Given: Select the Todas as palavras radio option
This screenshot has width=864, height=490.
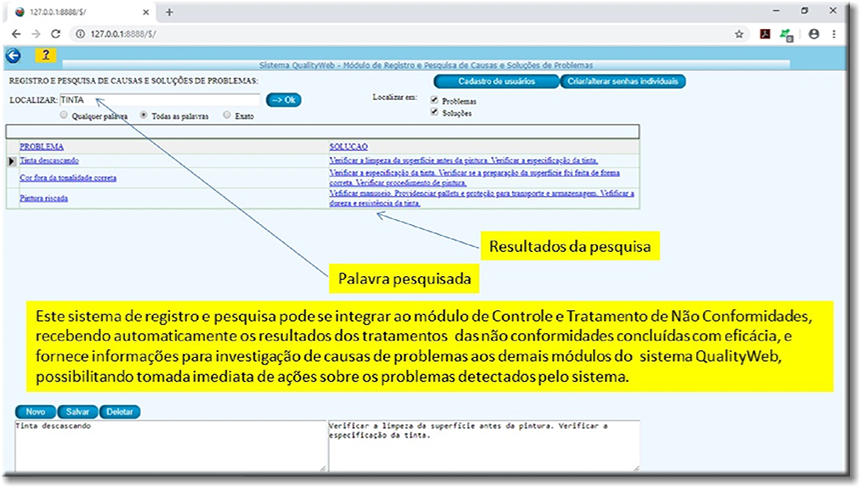Looking at the screenshot, I should pos(144,115).
